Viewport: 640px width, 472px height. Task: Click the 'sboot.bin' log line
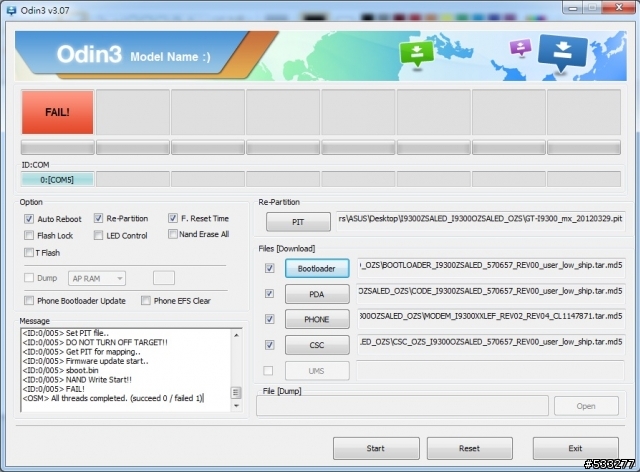60,370
